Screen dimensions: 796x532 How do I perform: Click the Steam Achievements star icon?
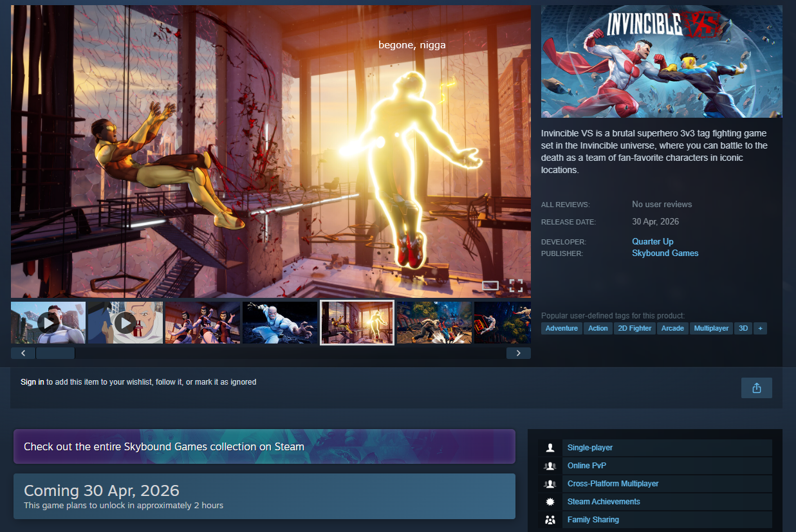550,502
